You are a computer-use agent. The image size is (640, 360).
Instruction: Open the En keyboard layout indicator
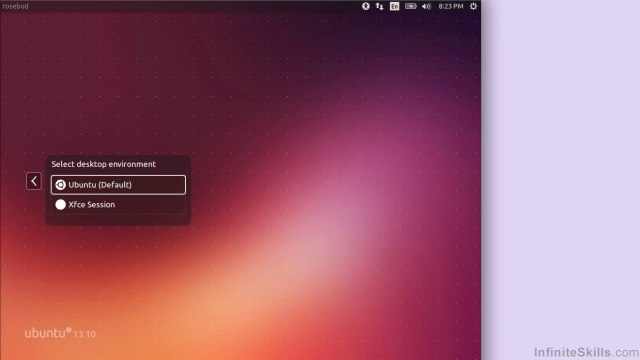click(394, 6)
